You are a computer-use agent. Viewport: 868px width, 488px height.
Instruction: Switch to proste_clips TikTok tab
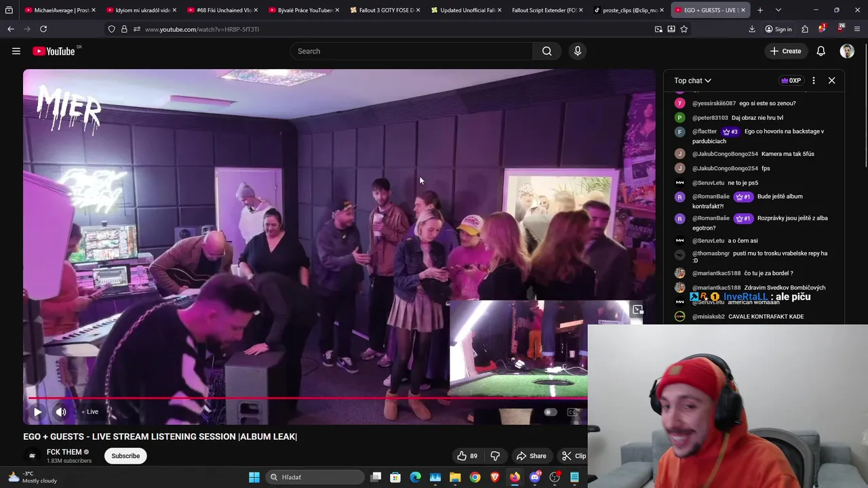(627, 10)
